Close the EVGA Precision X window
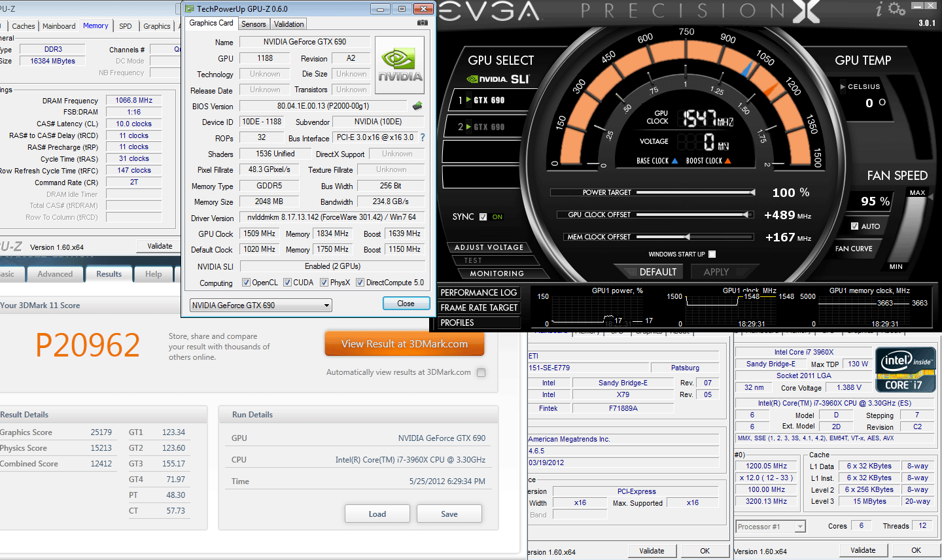 coord(932,6)
